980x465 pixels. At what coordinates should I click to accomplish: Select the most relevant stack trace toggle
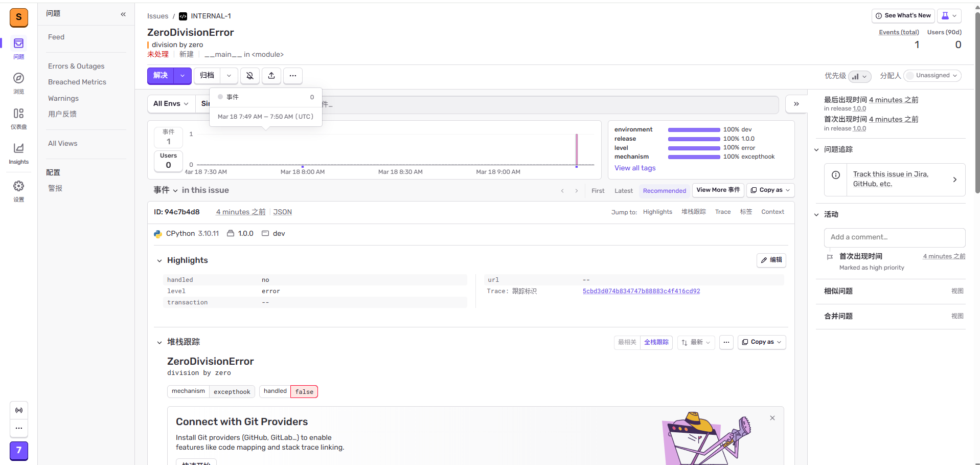[x=627, y=342]
